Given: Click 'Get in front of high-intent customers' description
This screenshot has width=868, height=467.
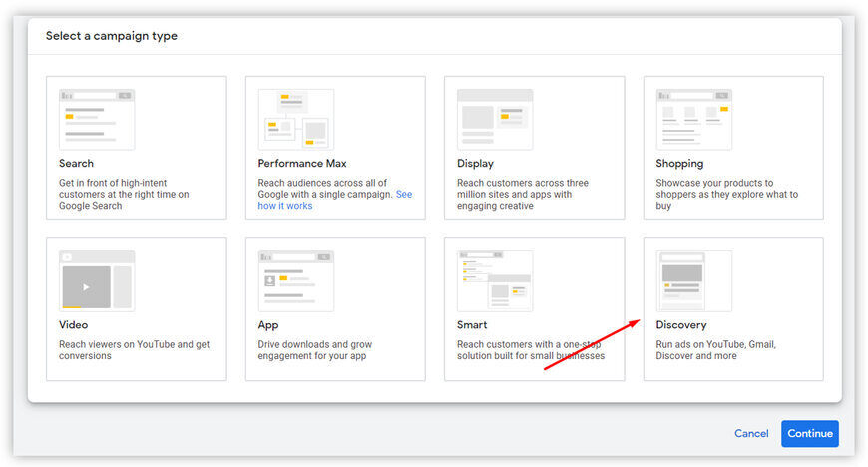Looking at the screenshot, I should [124, 194].
